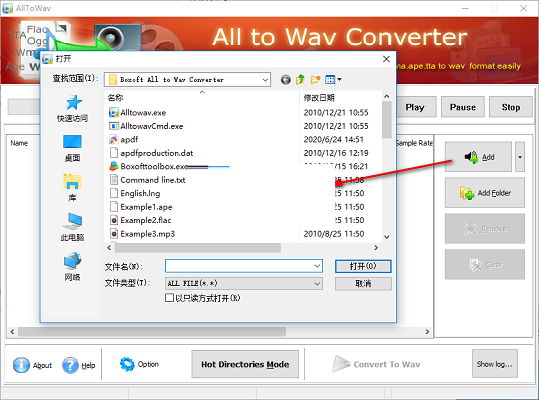This screenshot has width=539, height=400.
Task: Click the back navigation icon in dialog
Action: (285, 80)
